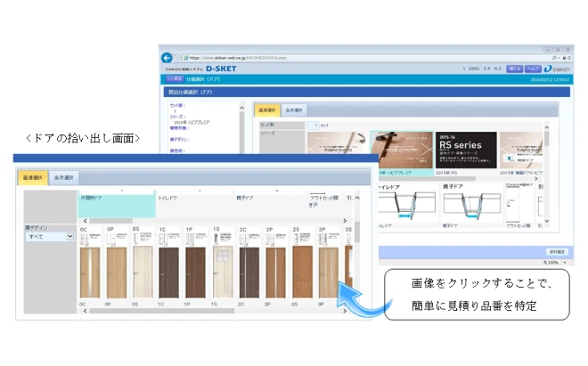Screen dimensions: 588x366
Task: Click the 条件選択 tab in back window
Action: (296, 110)
